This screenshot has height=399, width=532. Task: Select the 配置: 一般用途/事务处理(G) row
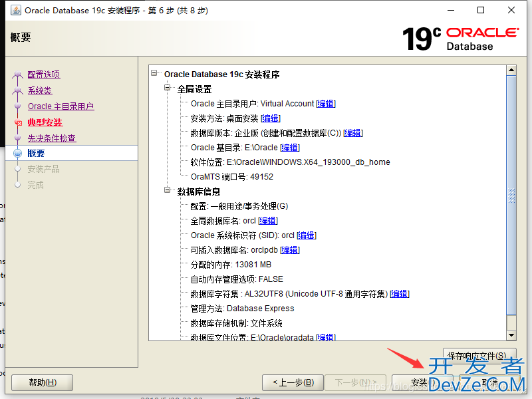tap(239, 206)
